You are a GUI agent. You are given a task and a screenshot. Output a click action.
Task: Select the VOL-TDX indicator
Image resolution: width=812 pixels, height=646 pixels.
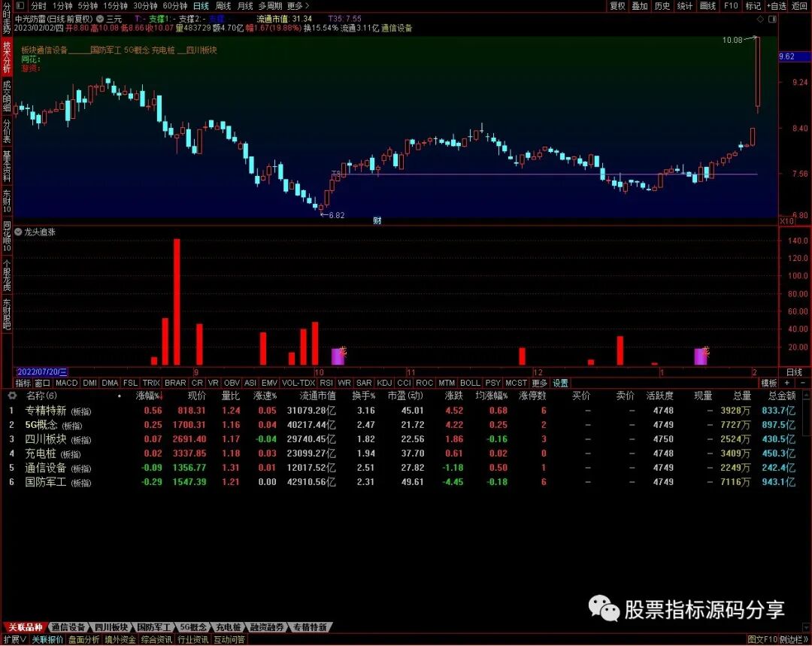(298, 383)
